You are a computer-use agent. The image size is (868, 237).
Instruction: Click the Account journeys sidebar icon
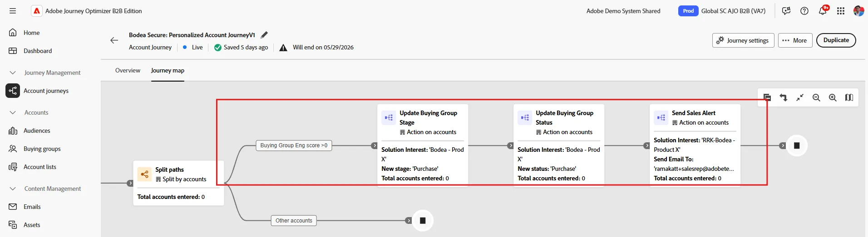(13, 91)
